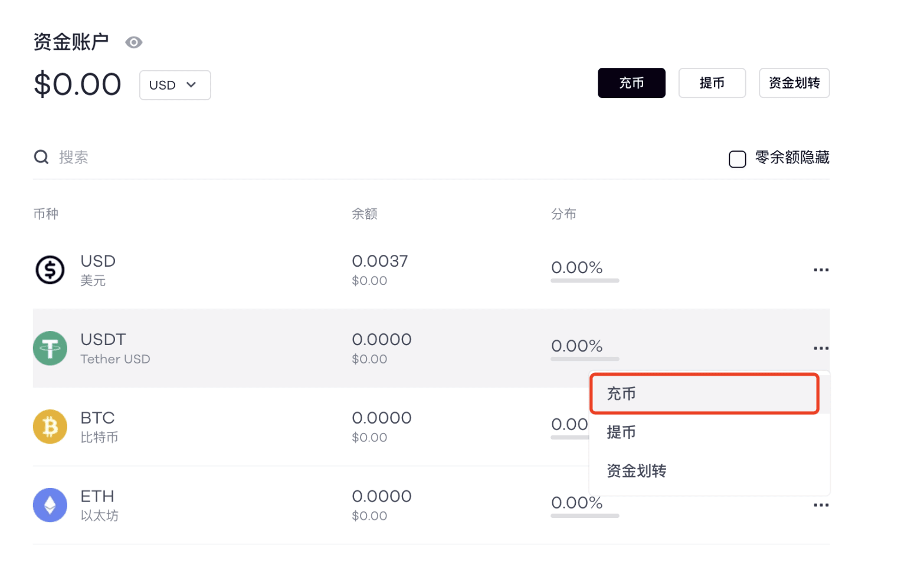Open three-dot menu for USDT row

point(821,348)
